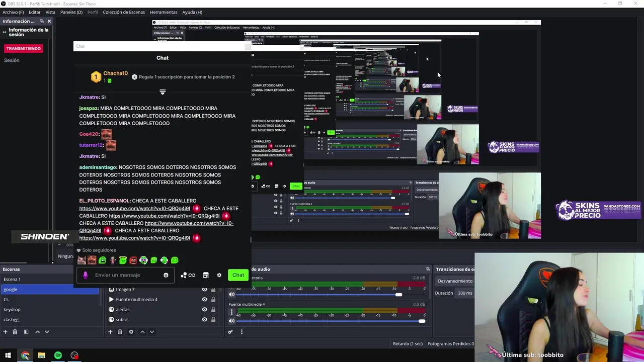This screenshot has height=362, width=644.
Task: Open the chat shop storefront icon
Action: click(206, 275)
